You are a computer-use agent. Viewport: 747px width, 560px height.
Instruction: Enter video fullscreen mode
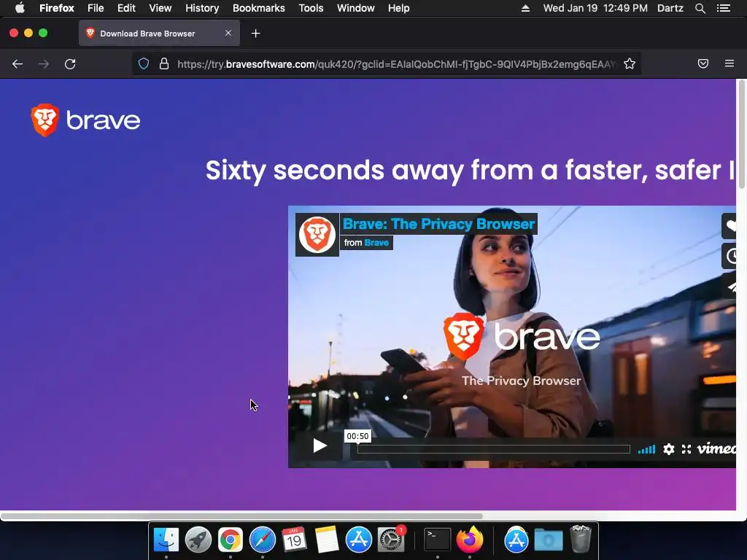click(686, 449)
